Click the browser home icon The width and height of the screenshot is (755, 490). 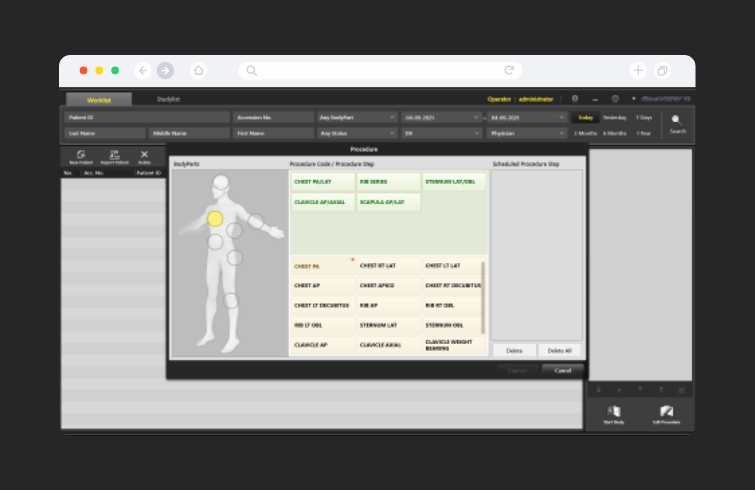click(198, 71)
